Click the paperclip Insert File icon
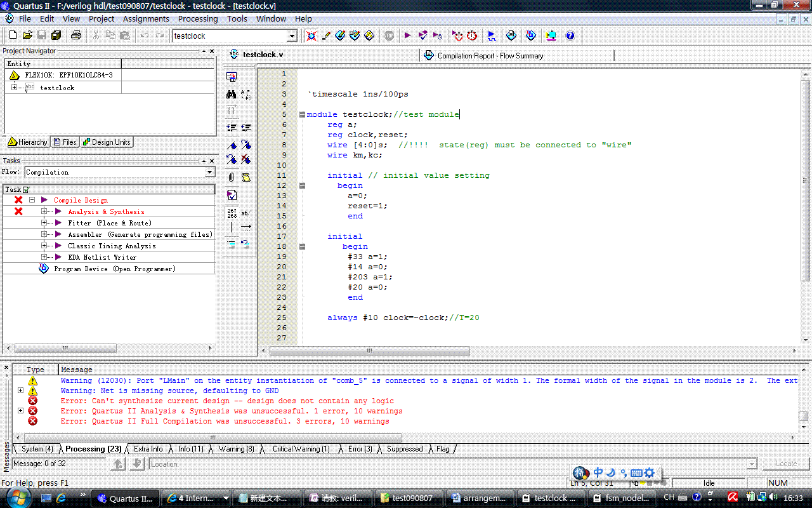Viewport: 812px width, 508px height. tap(232, 177)
